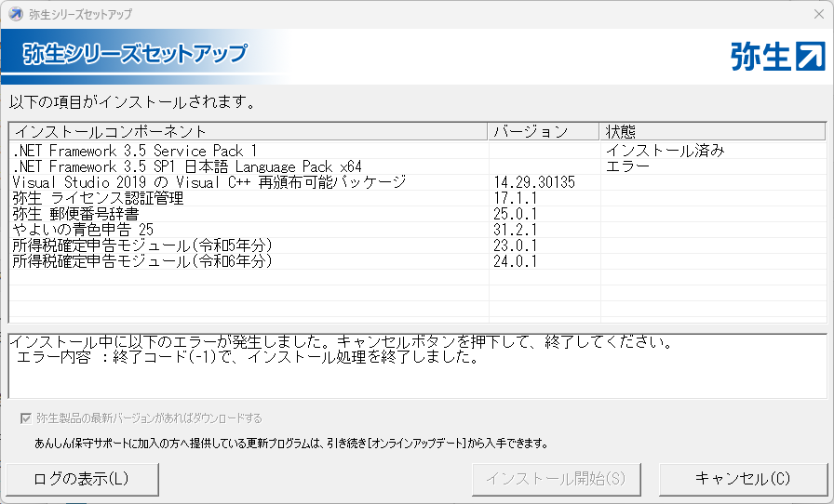The image size is (834, 504).
Task: Click the あんしん保守サポート note text
Action: (x=291, y=443)
